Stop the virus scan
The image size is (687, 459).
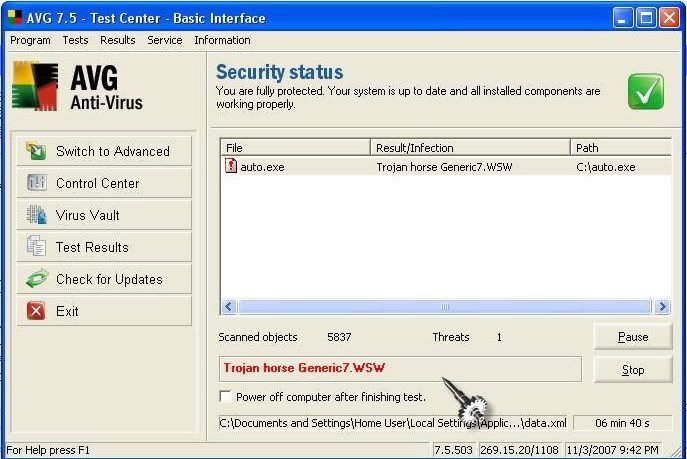coord(632,370)
